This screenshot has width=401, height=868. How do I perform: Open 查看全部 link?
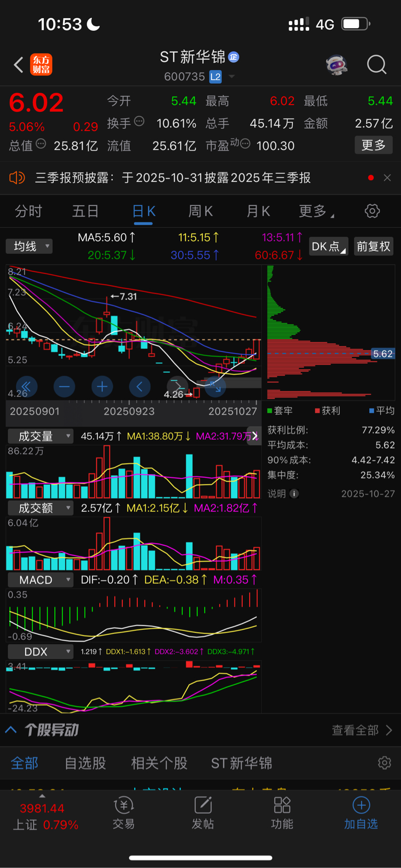coord(362,730)
